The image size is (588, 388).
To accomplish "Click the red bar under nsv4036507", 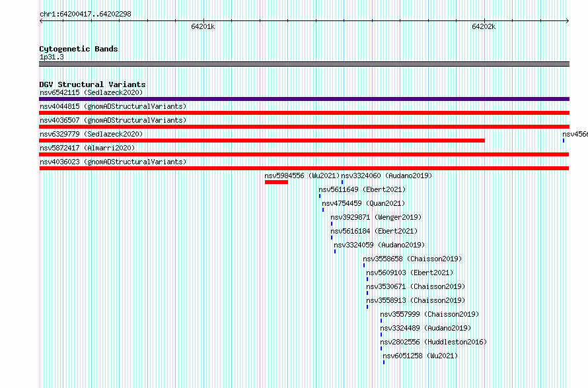I will click(x=304, y=127).
